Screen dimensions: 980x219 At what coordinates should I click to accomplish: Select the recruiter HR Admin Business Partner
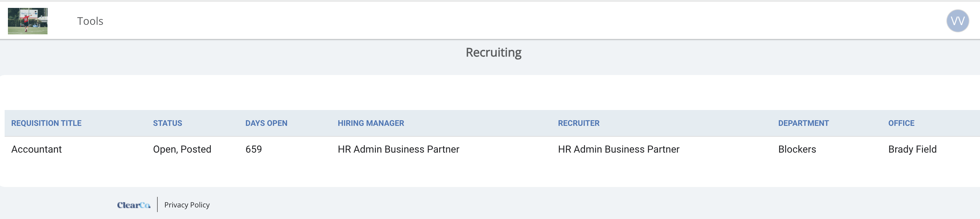[x=619, y=149]
